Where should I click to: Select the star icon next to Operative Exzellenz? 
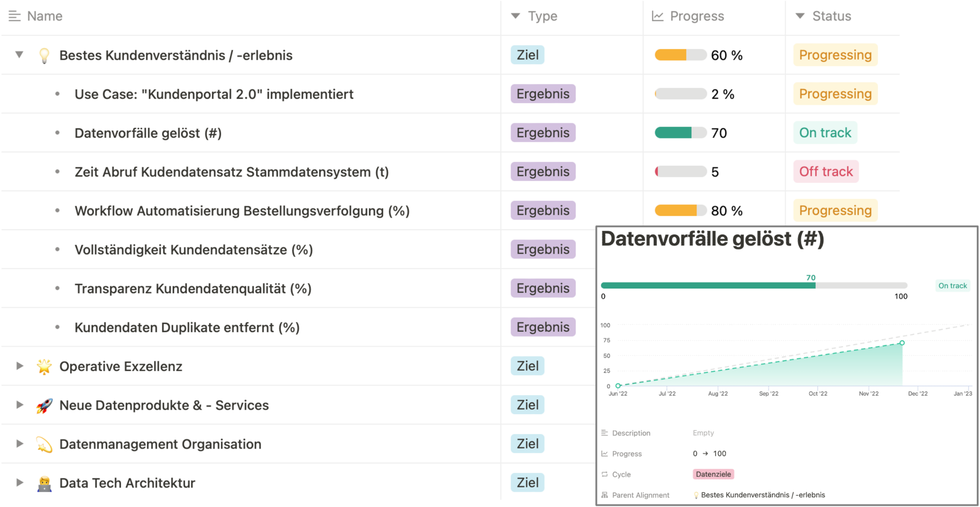(44, 366)
